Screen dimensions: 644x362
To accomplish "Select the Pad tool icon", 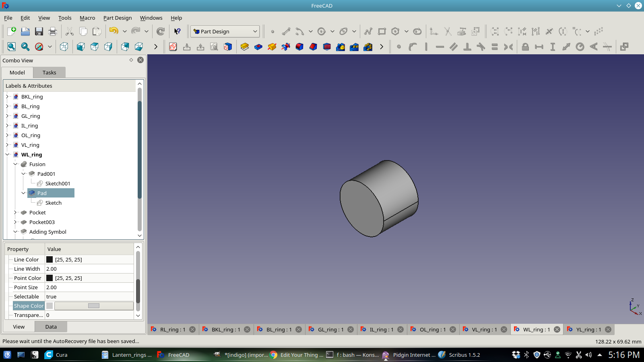I will pos(245,47).
